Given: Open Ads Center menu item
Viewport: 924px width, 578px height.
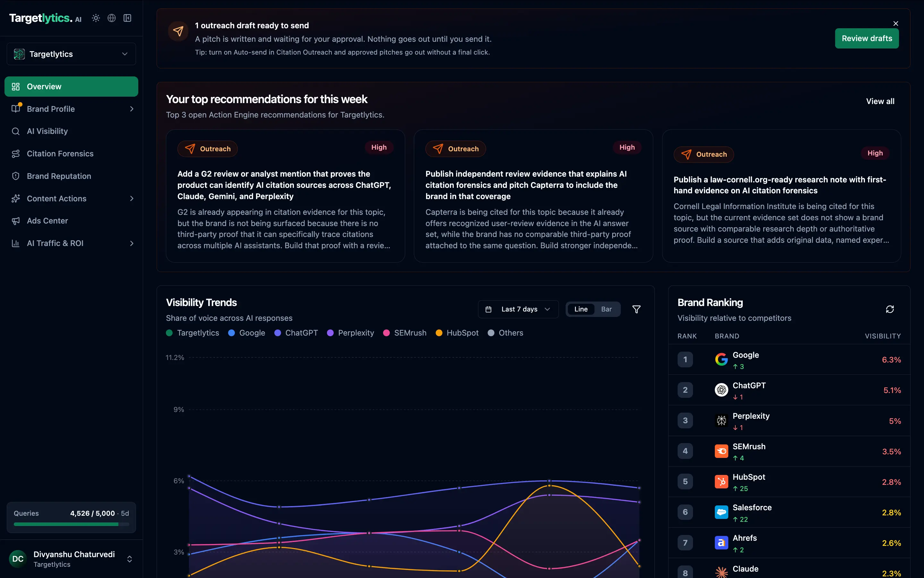Looking at the screenshot, I should point(72,221).
